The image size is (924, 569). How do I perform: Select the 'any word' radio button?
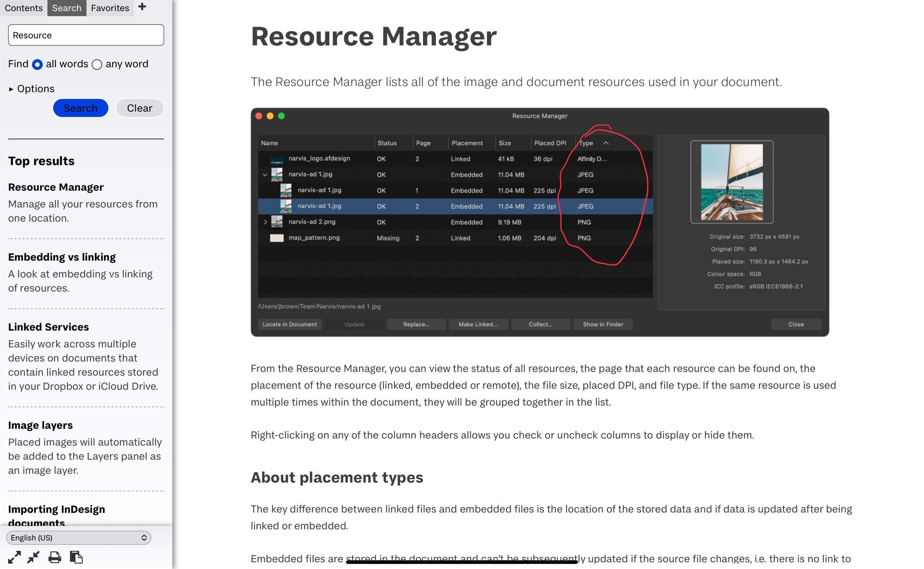pyautogui.click(x=97, y=65)
